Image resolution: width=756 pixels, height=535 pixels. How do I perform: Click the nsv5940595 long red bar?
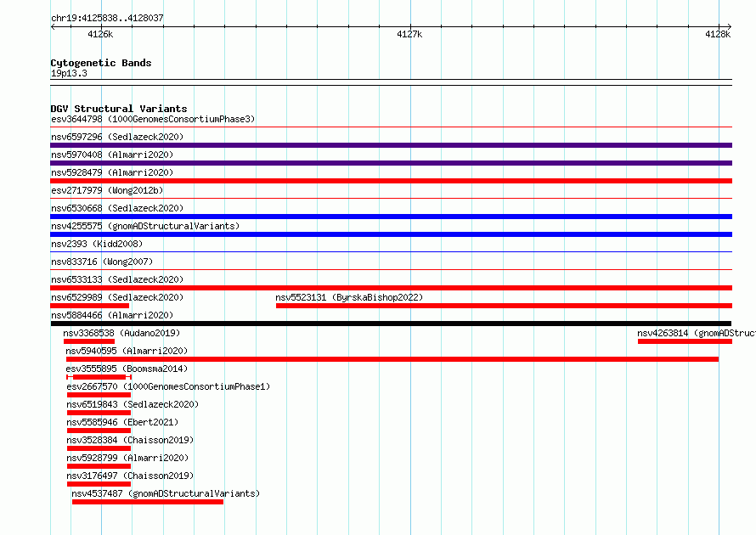coord(392,359)
